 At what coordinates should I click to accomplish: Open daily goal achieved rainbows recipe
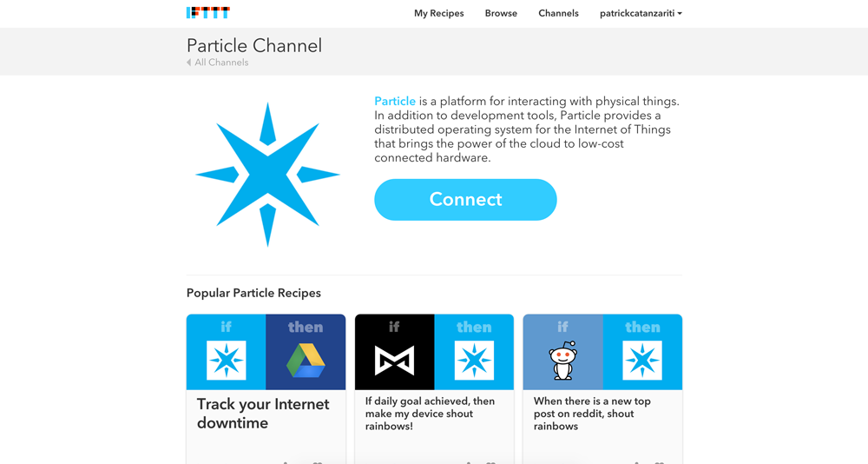point(431,414)
